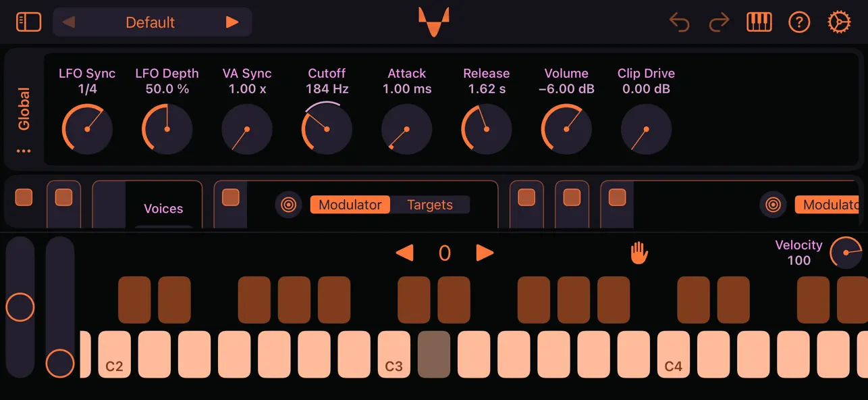Click the pitch bend slider on the left
This screenshot has width=868, height=400.
coord(20,307)
